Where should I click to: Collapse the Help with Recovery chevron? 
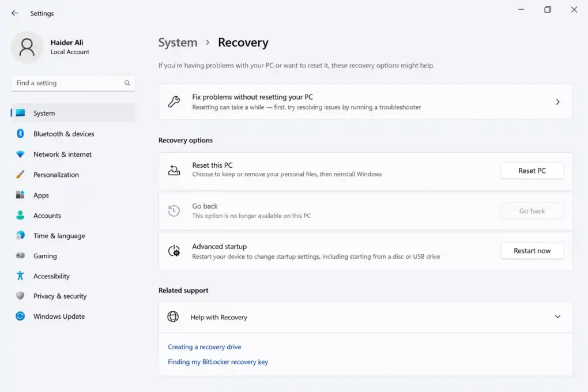point(557,316)
